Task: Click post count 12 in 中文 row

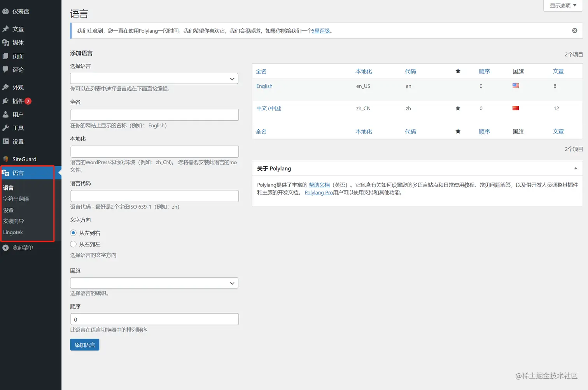Action: [x=556, y=108]
